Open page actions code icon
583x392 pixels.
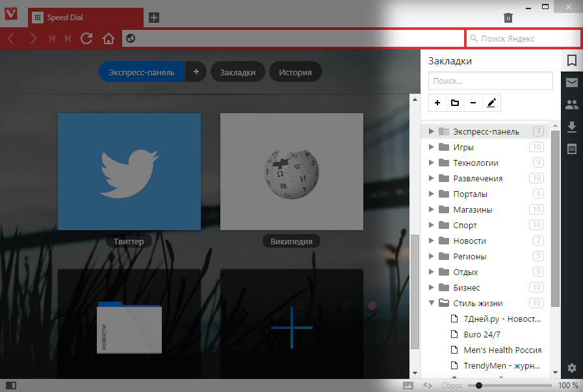[x=428, y=385]
